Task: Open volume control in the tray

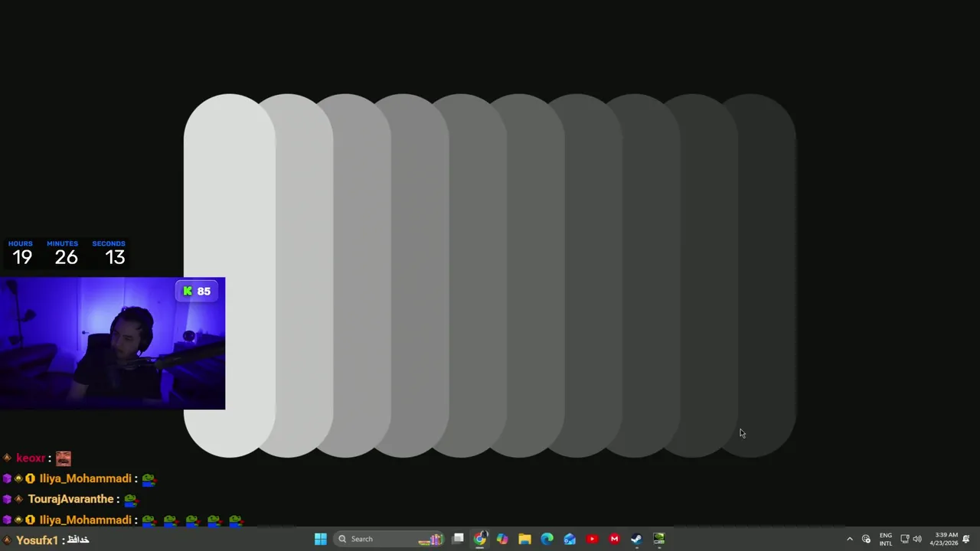Action: [x=917, y=539]
